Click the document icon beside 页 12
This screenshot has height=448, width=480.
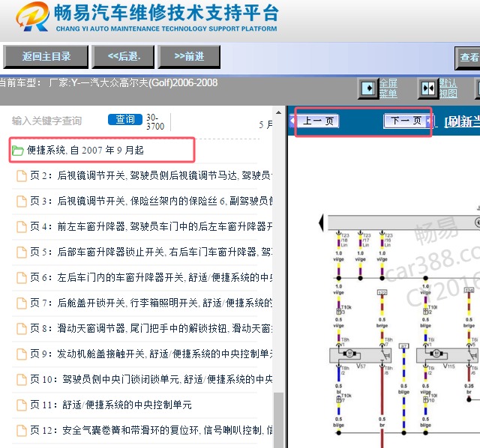22,431
